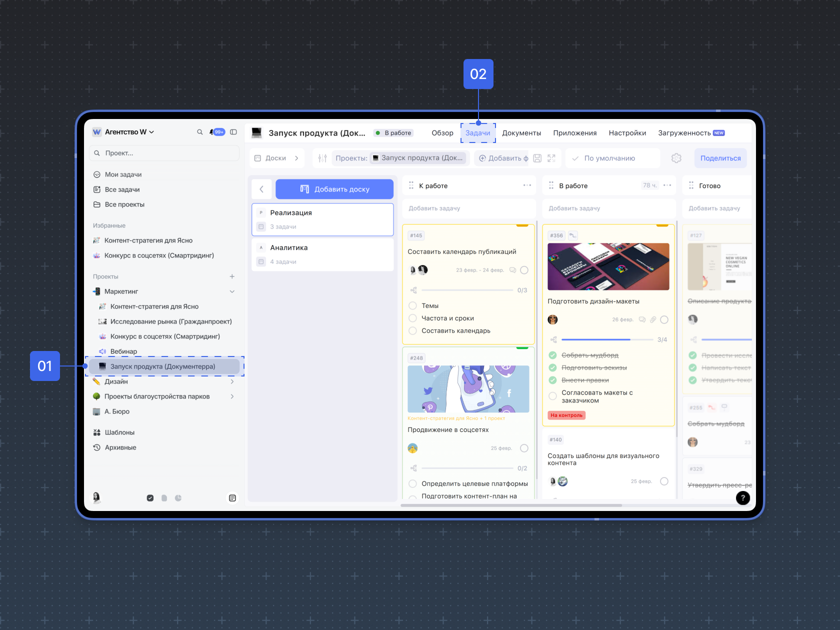The height and width of the screenshot is (630, 840).
Task: Switch to the Документы tab
Action: [521, 133]
